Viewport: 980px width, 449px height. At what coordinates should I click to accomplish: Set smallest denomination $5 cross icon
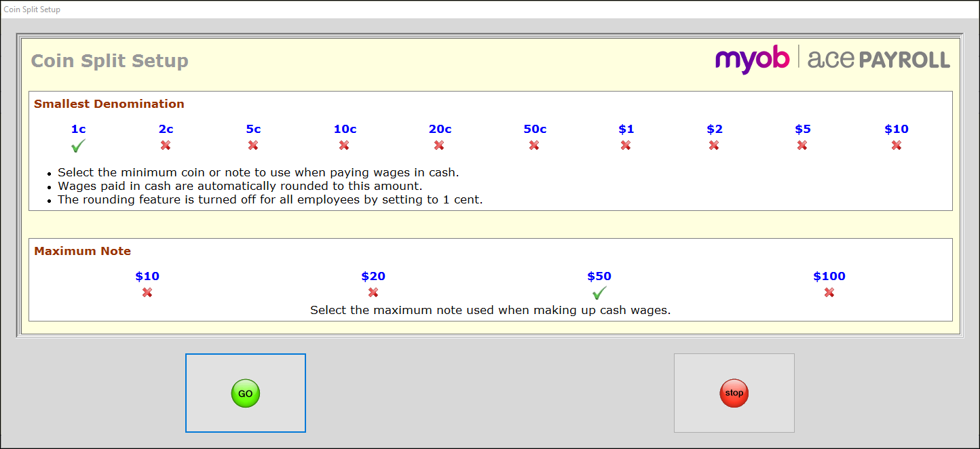coord(802,145)
